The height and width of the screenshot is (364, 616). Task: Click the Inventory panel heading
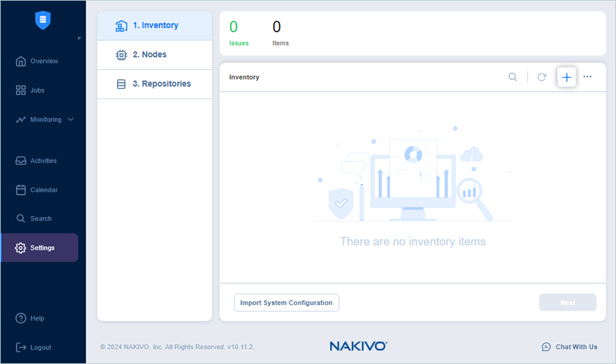pyautogui.click(x=244, y=77)
